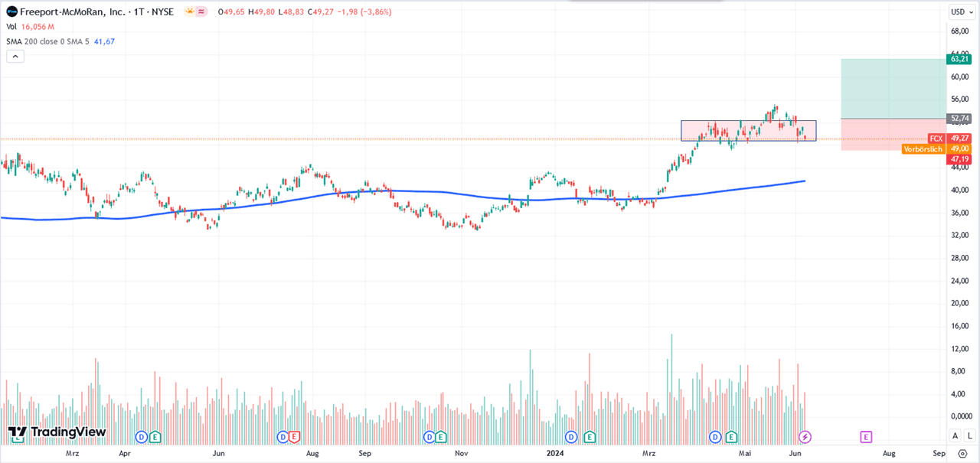Click the red earnings E marker before Aug
980x463 pixels.
[x=294, y=437]
